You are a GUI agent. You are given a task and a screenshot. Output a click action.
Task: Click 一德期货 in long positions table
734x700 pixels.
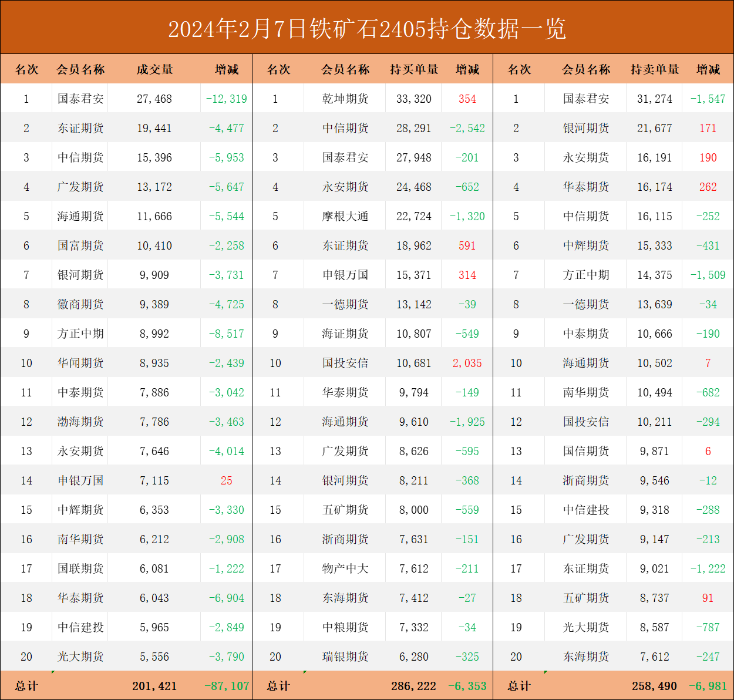[x=345, y=304]
